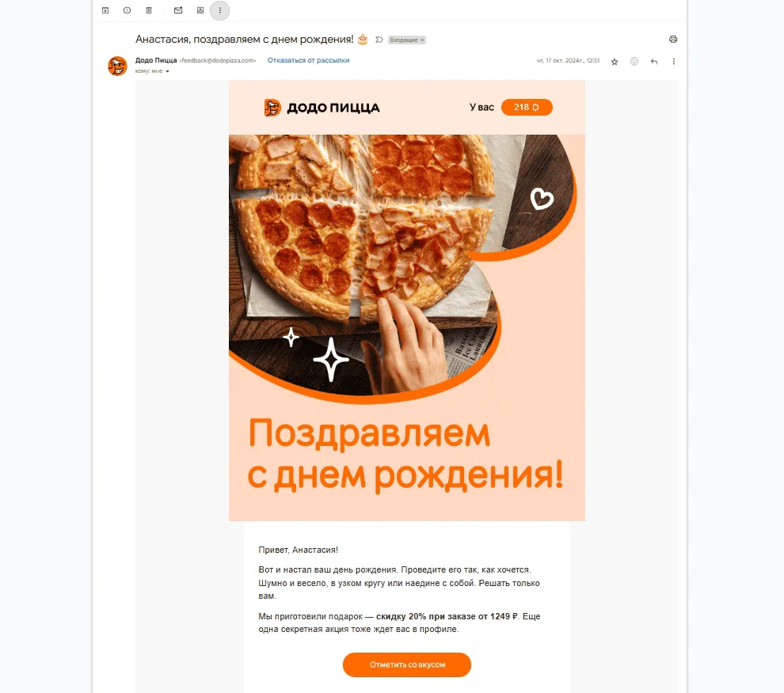The width and height of the screenshot is (784, 693).
Task: Toggle the importance marker beside the subject
Action: click(379, 40)
